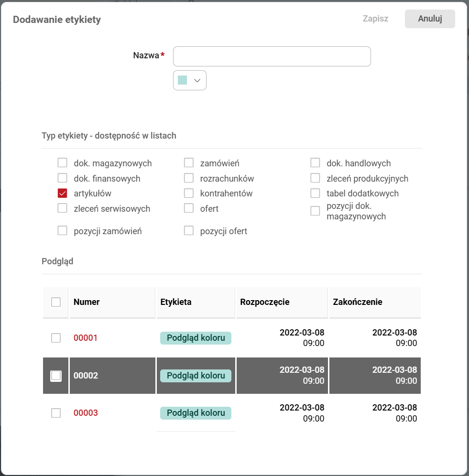Toggle the zleceń produkcyjnych checkbox
Viewport: 469px width, 476px height.
[315, 178]
